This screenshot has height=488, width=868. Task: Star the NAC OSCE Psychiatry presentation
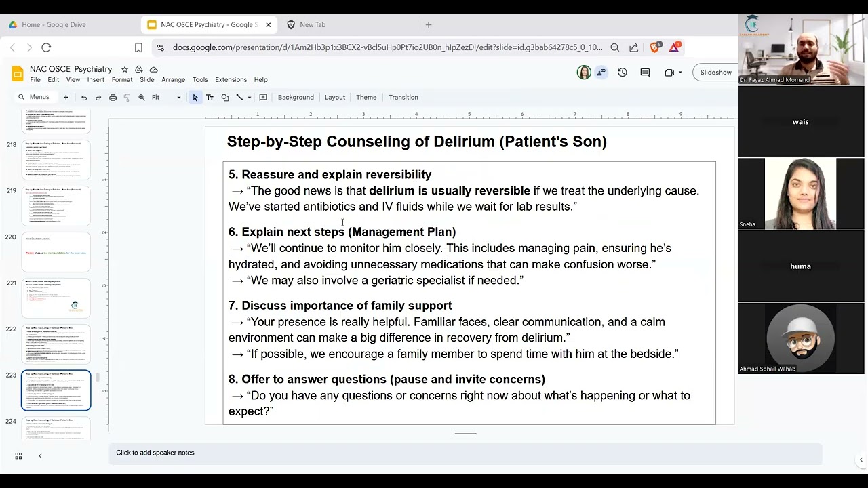(x=125, y=69)
